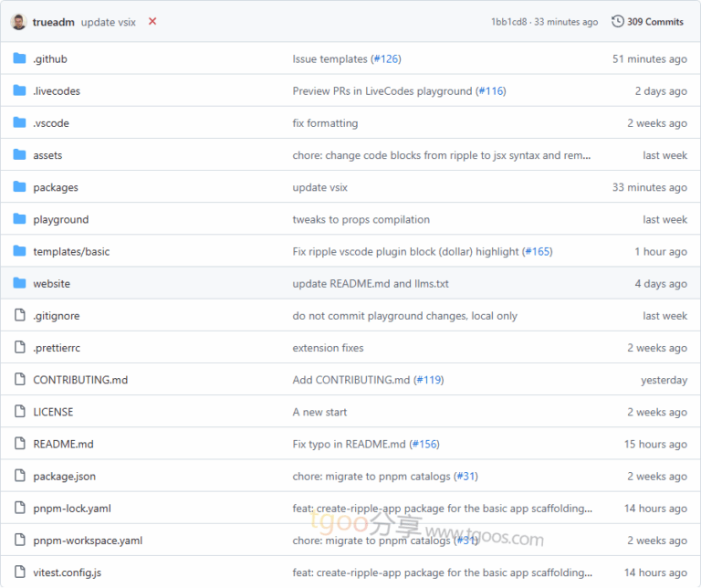Click the packages folder icon
701x588 pixels.
click(20, 187)
